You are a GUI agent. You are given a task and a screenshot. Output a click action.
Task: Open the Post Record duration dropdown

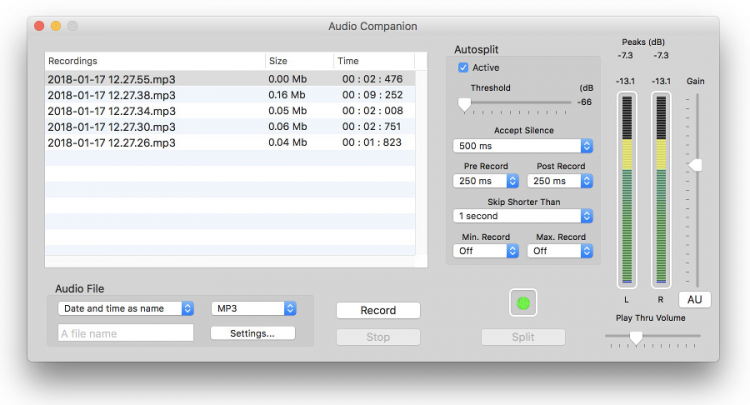click(560, 181)
